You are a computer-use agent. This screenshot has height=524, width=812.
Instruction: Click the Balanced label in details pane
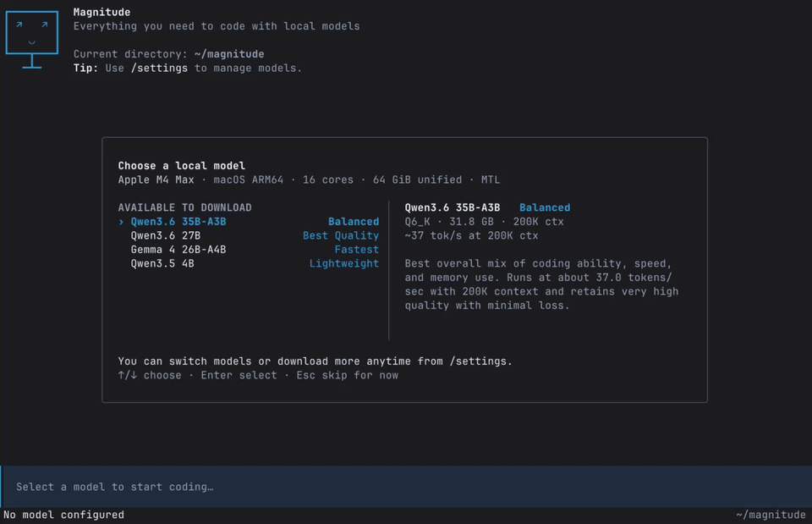pyautogui.click(x=545, y=208)
